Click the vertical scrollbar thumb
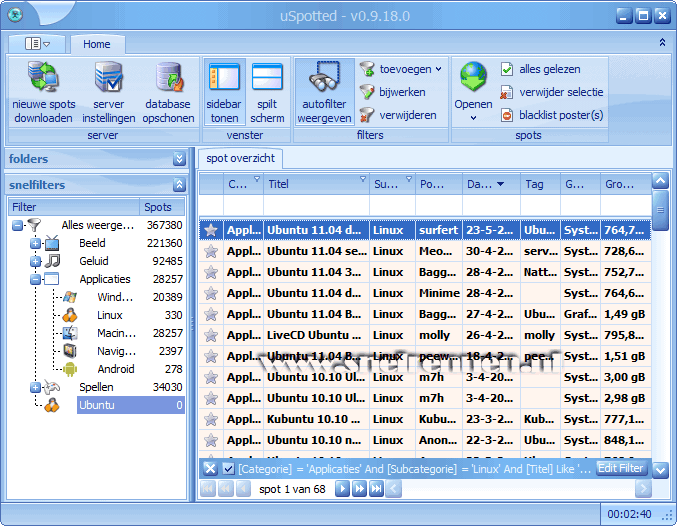The height and width of the screenshot is (526, 677). click(660, 210)
